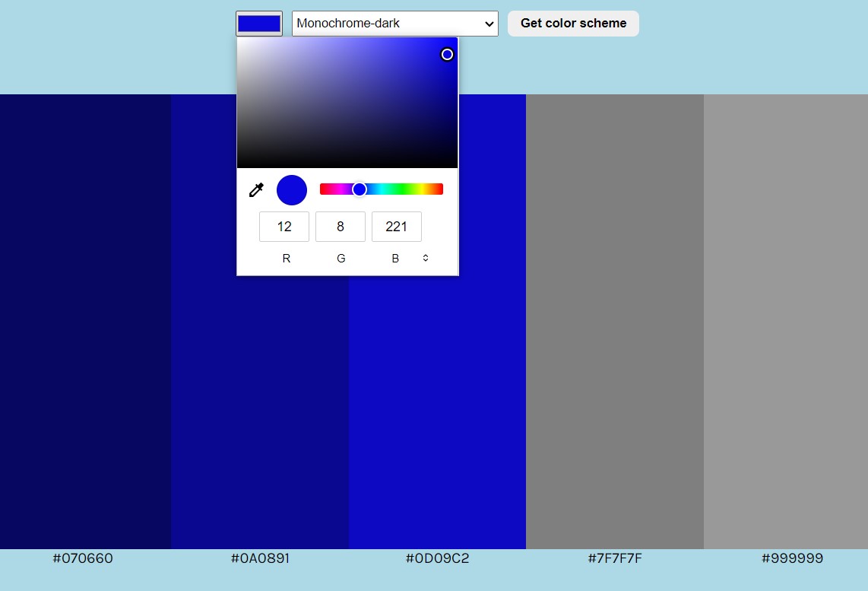Click the saturation picker's selection ring

pyautogui.click(x=447, y=54)
